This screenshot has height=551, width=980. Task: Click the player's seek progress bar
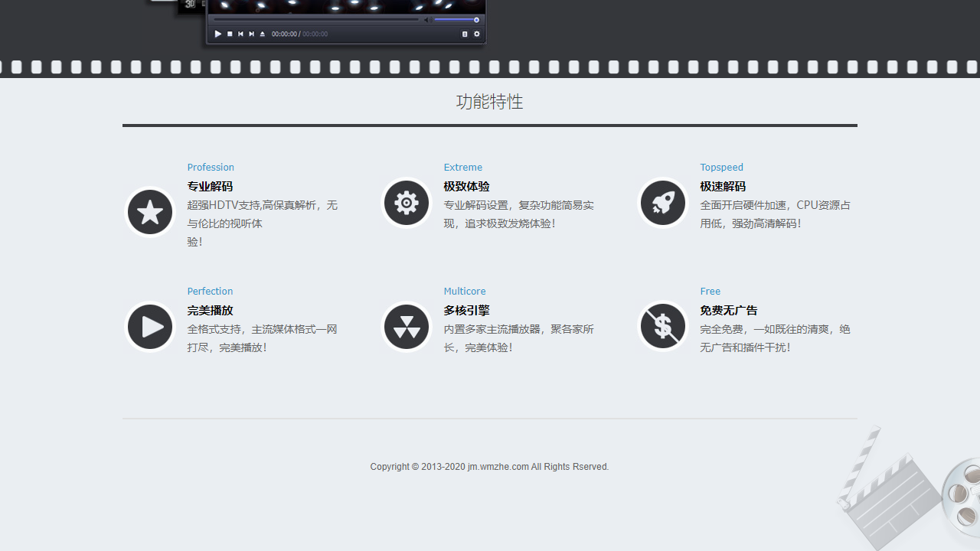(315, 20)
